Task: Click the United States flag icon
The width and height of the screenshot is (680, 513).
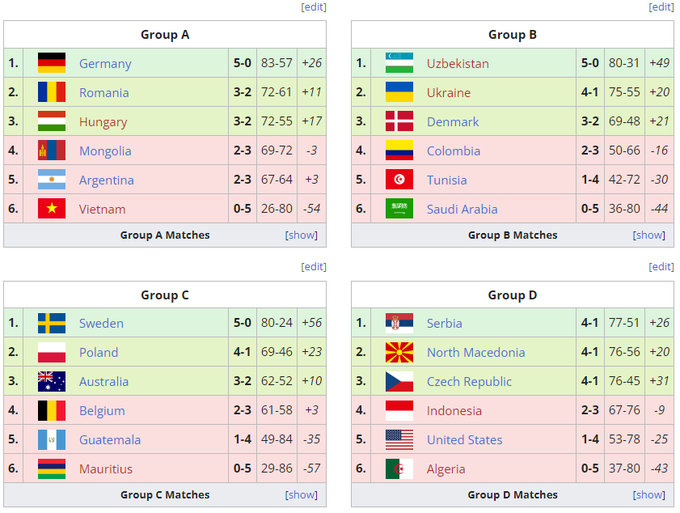Action: click(x=399, y=440)
